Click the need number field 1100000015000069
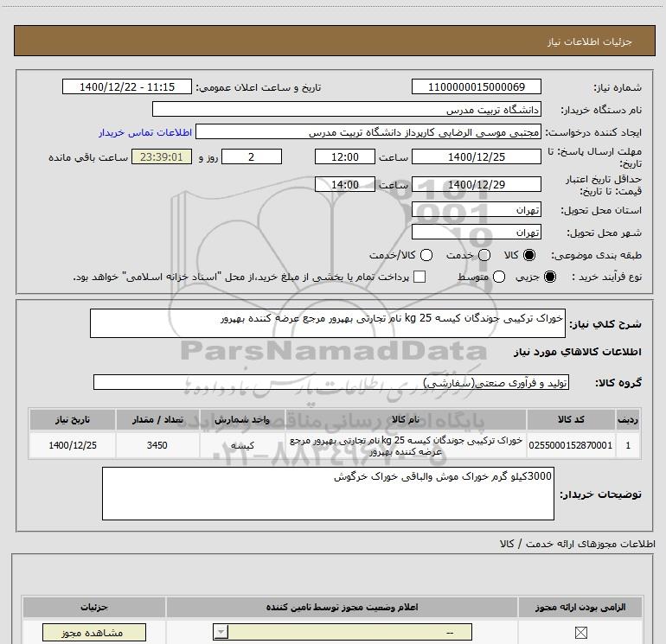 [x=476, y=86]
